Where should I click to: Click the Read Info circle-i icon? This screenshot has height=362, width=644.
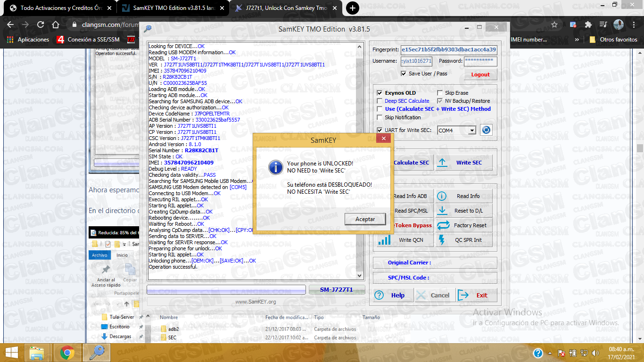point(442,196)
